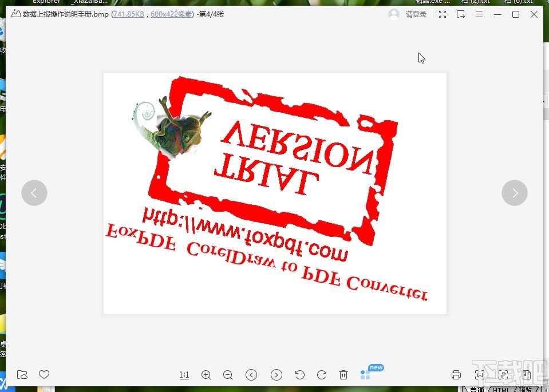Open the 600x422像素 dimensions link
The height and width of the screenshot is (392, 549).
(171, 14)
